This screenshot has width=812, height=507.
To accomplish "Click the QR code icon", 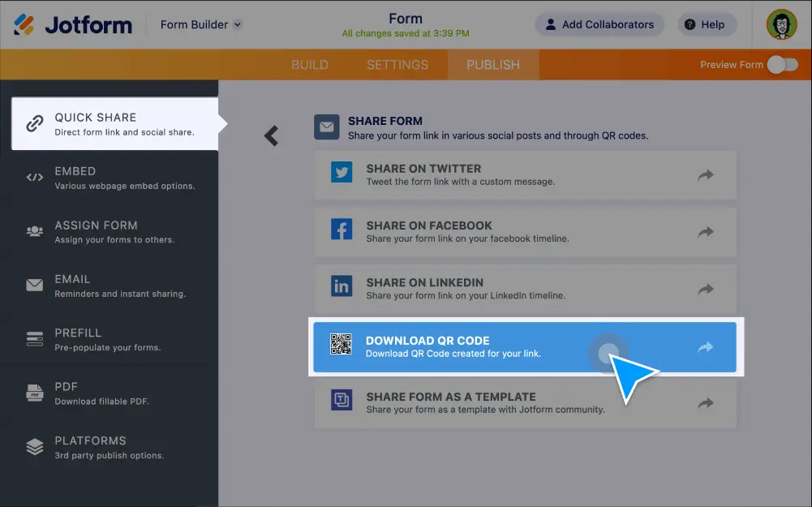I will click(x=341, y=345).
